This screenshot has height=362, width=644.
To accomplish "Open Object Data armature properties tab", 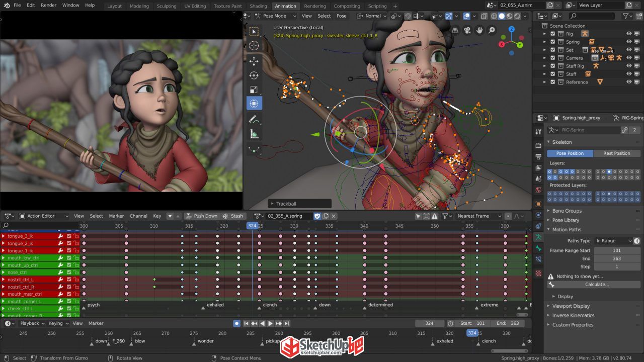I will point(538,237).
